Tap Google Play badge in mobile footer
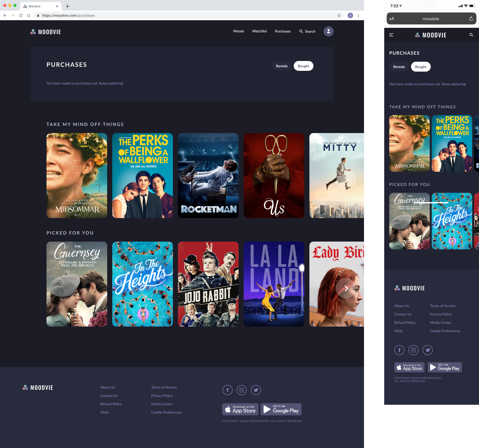 tap(445, 367)
